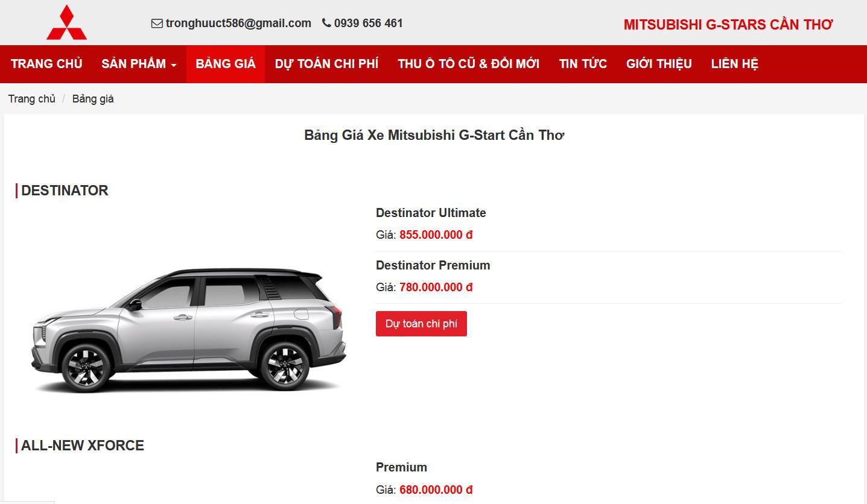Select the Bảng giá menu tab
Image resolution: width=867 pixels, height=504 pixels.
[x=226, y=64]
